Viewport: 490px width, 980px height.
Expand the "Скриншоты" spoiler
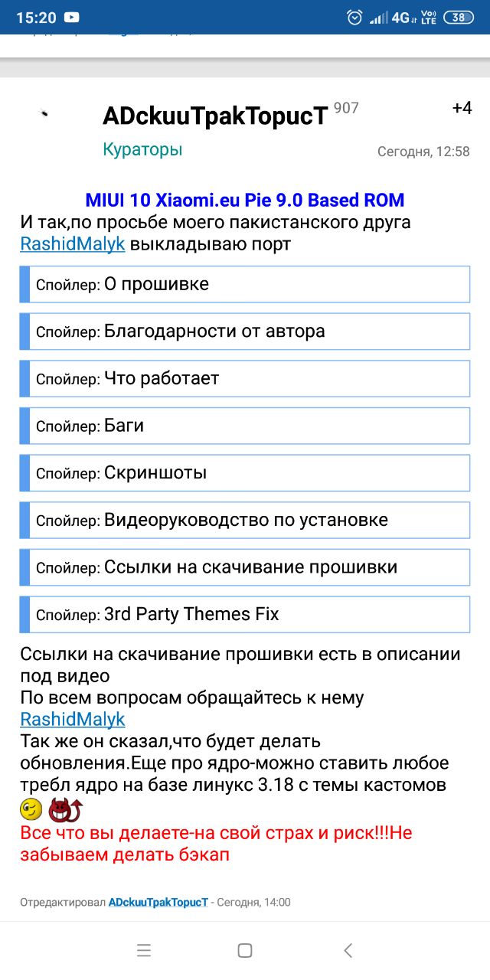[245, 472]
